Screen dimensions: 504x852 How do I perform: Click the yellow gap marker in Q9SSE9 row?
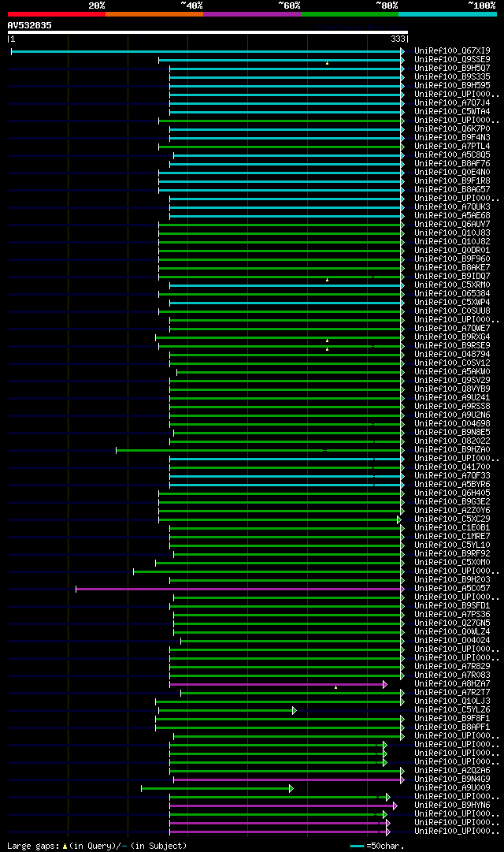click(327, 63)
